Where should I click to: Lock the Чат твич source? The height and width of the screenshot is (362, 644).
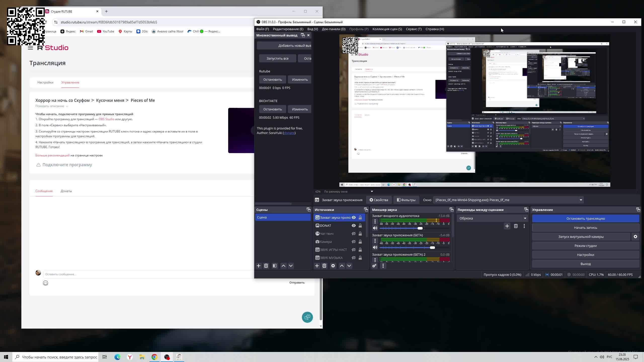pyautogui.click(x=360, y=234)
